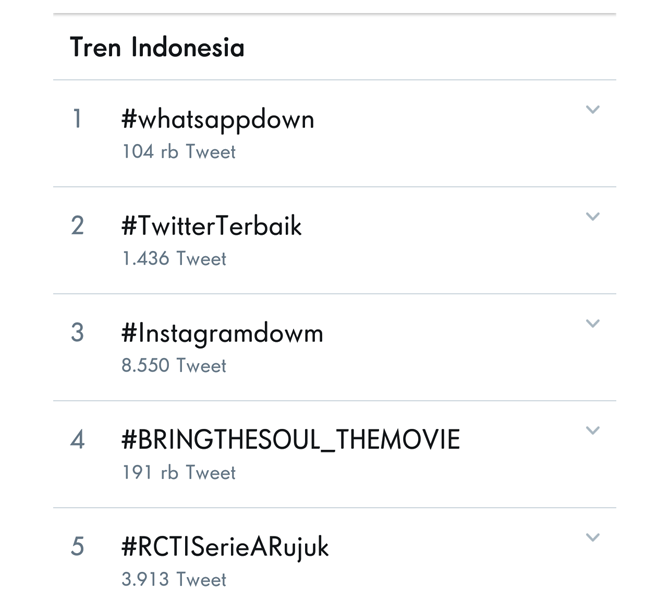Click the chevron next to #Instagramdowm
The height and width of the screenshot is (610, 670).
click(592, 324)
